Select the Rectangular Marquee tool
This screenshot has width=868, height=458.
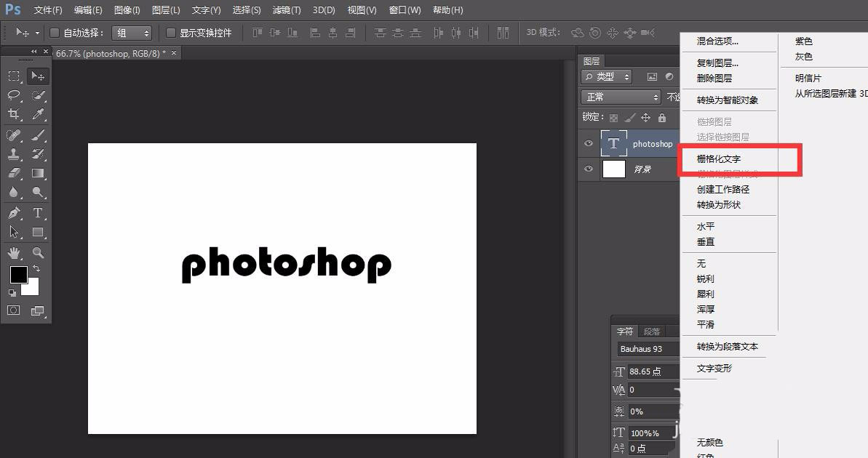15,76
